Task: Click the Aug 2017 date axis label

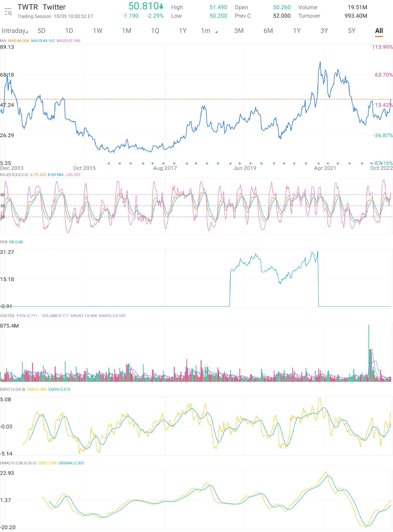Action: 165,168
